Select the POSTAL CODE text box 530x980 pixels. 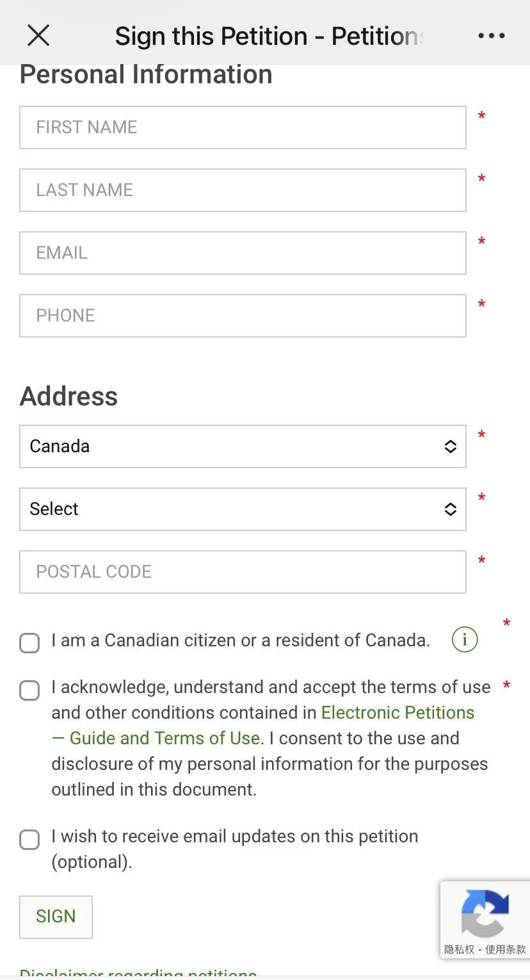coord(243,572)
